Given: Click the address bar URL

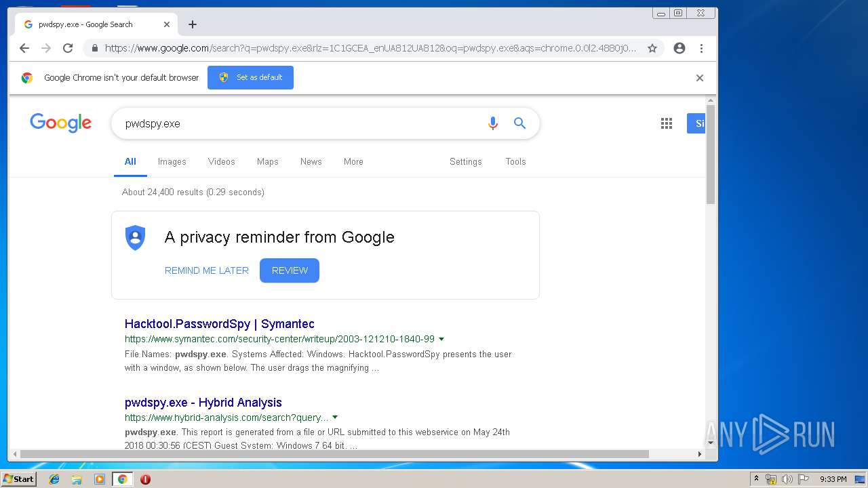Looking at the screenshot, I should pos(370,48).
